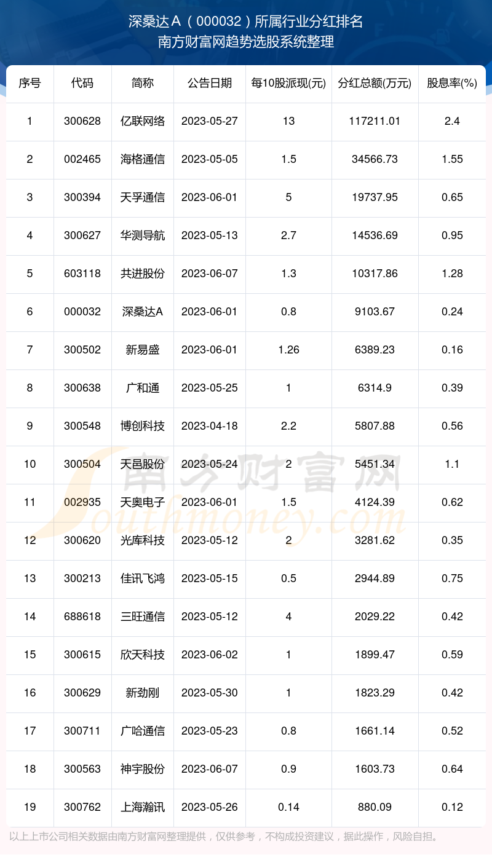Image resolution: width=492 pixels, height=868 pixels.
Task: Click 000032 in the 代码 column
Action: pos(82,312)
